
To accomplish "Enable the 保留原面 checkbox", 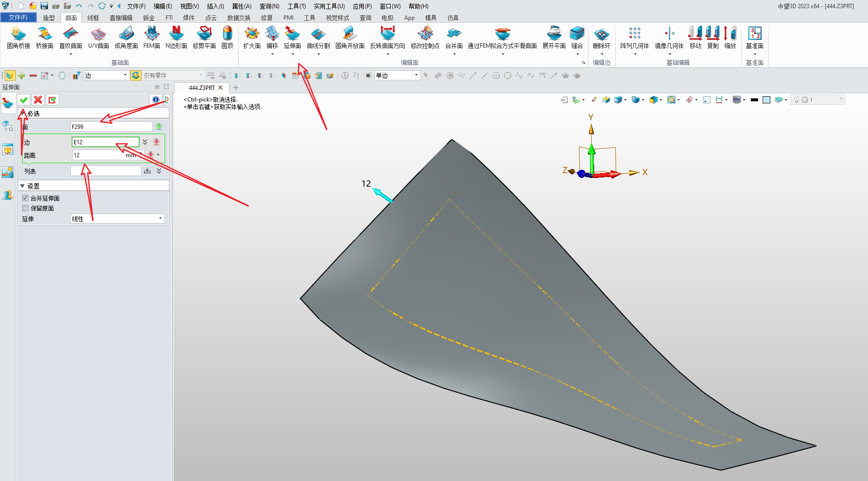I will click(x=26, y=208).
